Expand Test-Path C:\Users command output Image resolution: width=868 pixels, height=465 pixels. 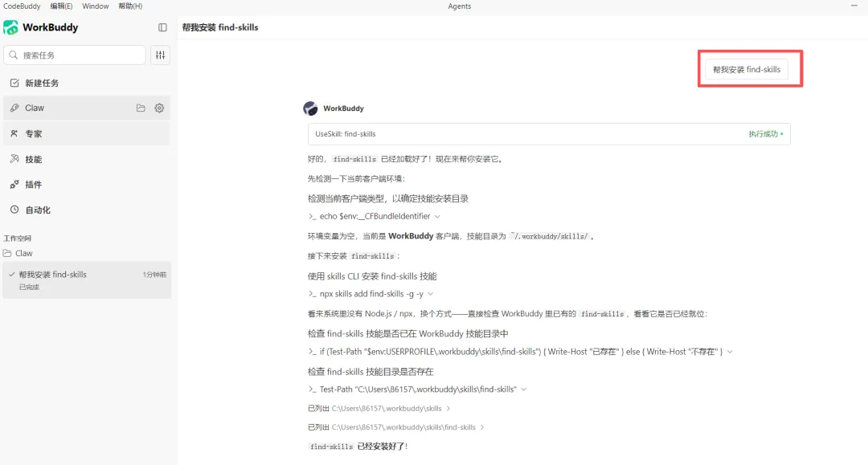[524, 390]
